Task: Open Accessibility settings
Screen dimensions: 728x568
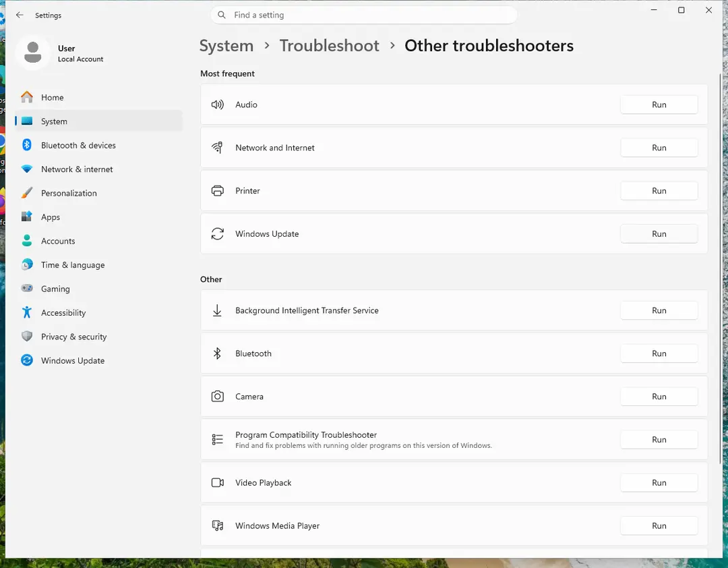Action: click(x=98, y=312)
